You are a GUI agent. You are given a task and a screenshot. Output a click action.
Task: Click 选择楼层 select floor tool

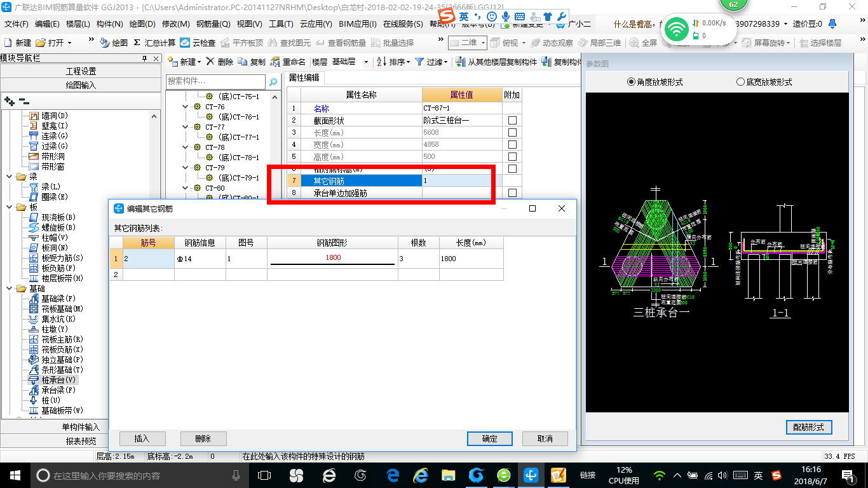pos(820,43)
